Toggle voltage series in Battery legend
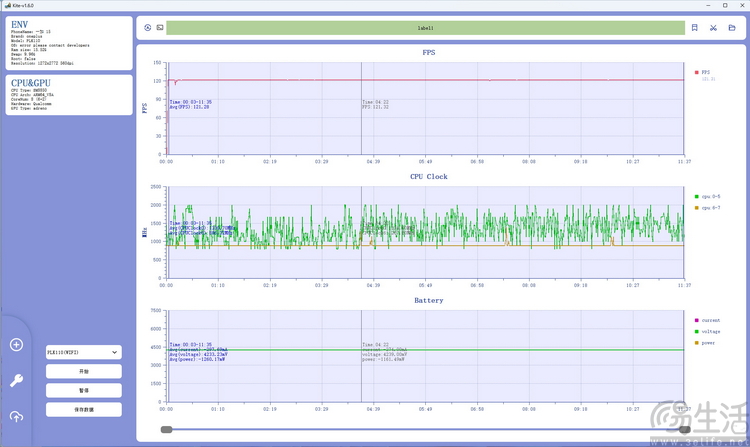Viewport: 750px width, 447px height. coord(709,331)
